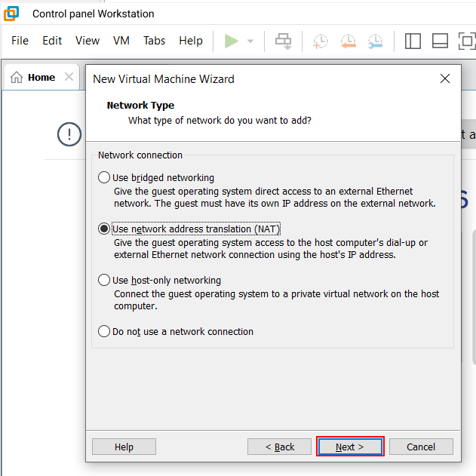Open the Snapshot Manager wrench icon
The image size is (476, 476).
[x=375, y=41]
